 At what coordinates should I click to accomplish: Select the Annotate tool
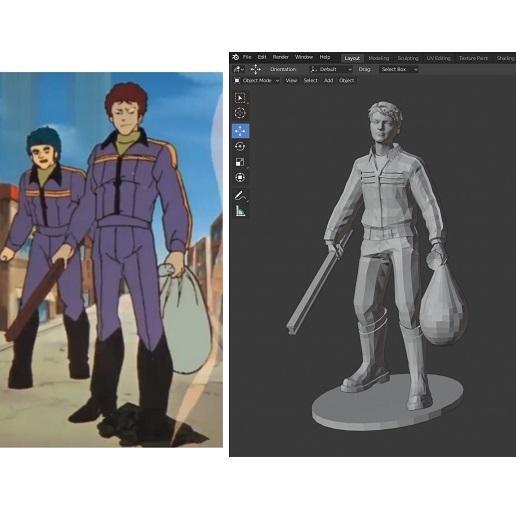(x=240, y=196)
